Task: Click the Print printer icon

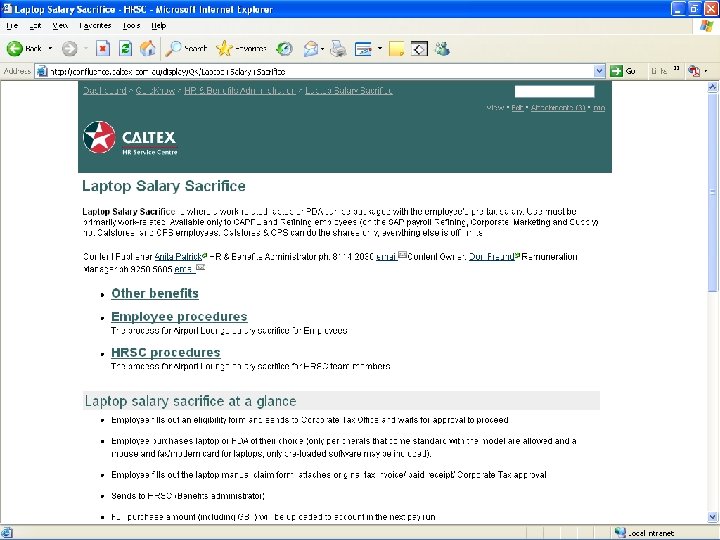Action: 338,48
